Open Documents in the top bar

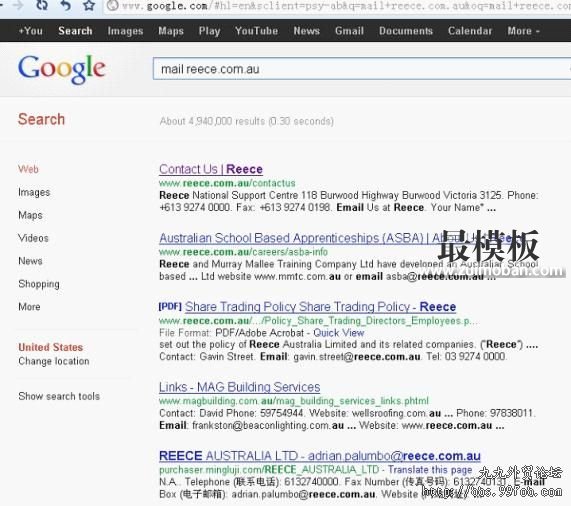pos(406,31)
